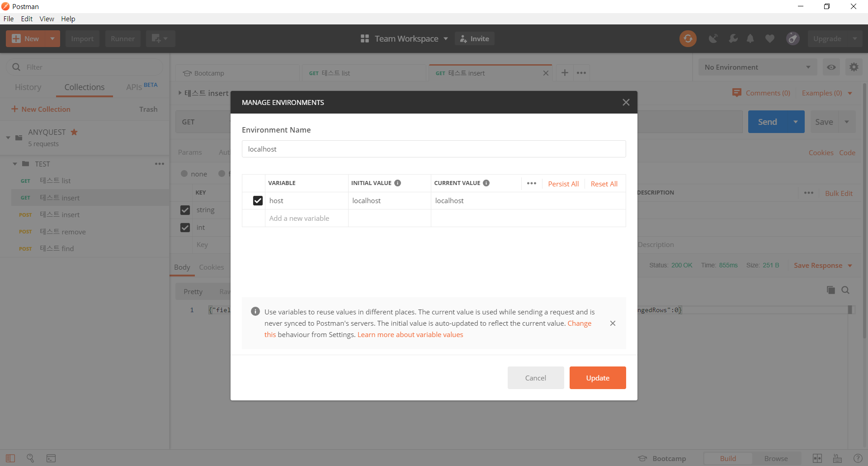Image resolution: width=868 pixels, height=466 pixels.
Task: Open Trash
Action: click(148, 109)
